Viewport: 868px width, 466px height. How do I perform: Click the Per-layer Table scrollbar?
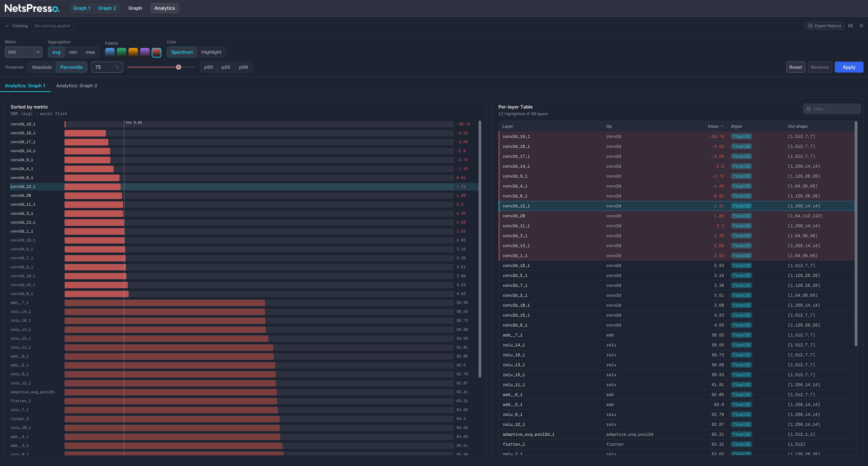pos(856,234)
